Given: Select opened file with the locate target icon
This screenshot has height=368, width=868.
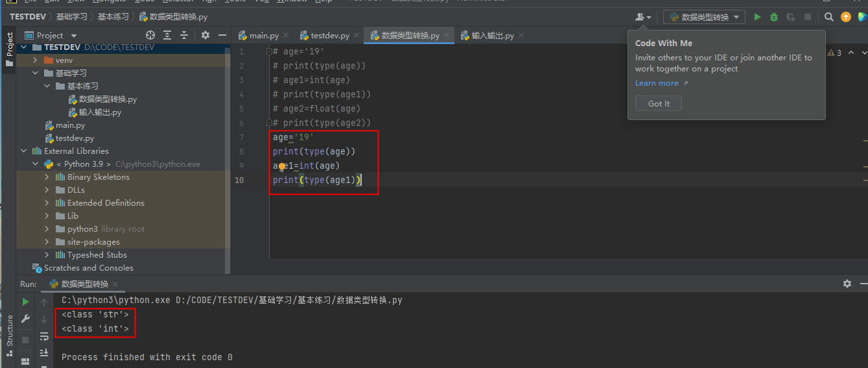Looking at the screenshot, I should pyautogui.click(x=150, y=35).
